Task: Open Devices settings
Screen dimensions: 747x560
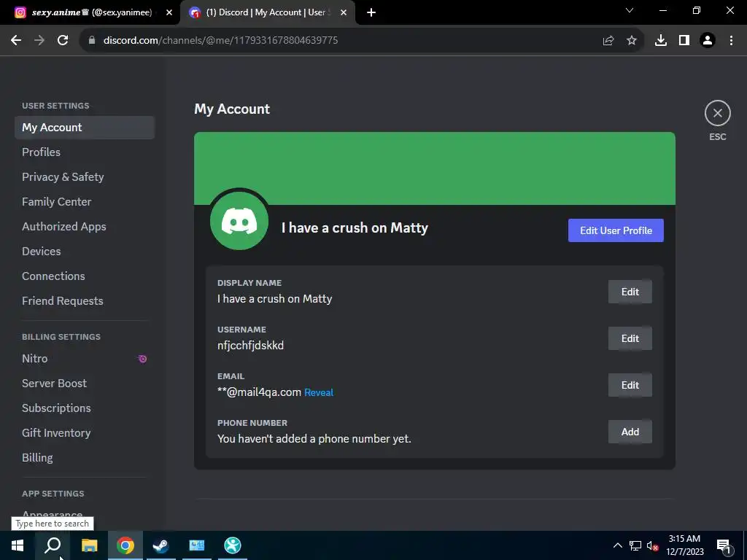Action: coord(85,252)
